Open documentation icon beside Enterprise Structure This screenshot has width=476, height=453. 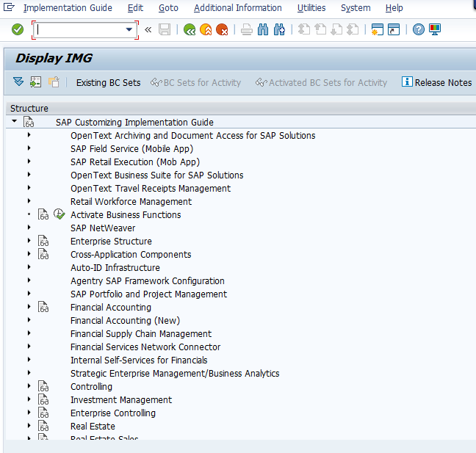click(43, 241)
